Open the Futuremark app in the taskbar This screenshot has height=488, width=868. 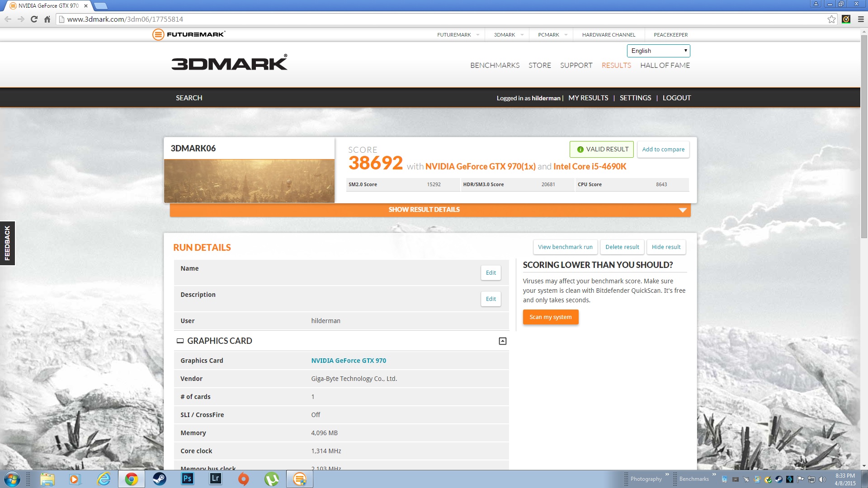pos(300,479)
